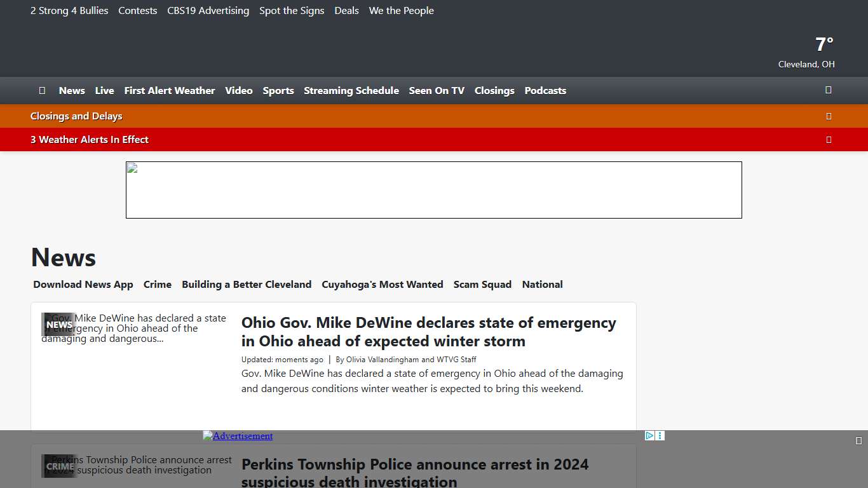The height and width of the screenshot is (488, 868).
Task: Open the Spot the Signs link
Action: (x=292, y=11)
